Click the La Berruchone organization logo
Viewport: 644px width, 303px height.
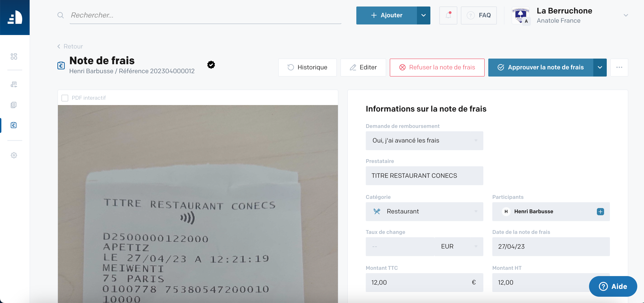(521, 15)
